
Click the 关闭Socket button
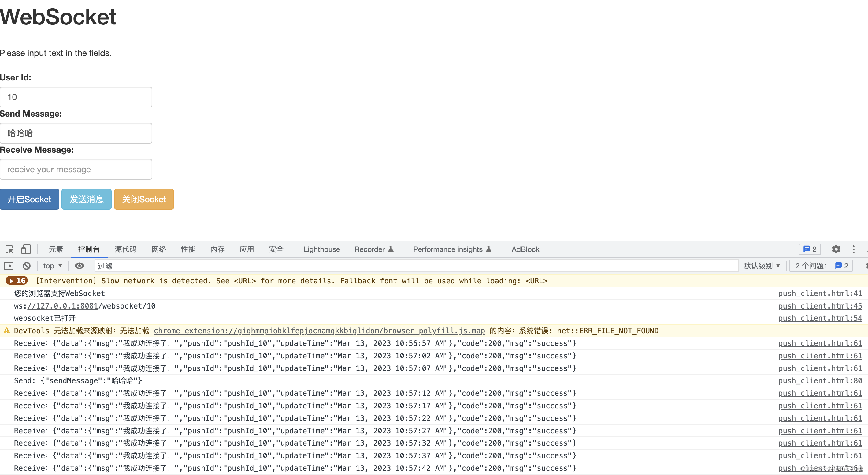tap(144, 199)
